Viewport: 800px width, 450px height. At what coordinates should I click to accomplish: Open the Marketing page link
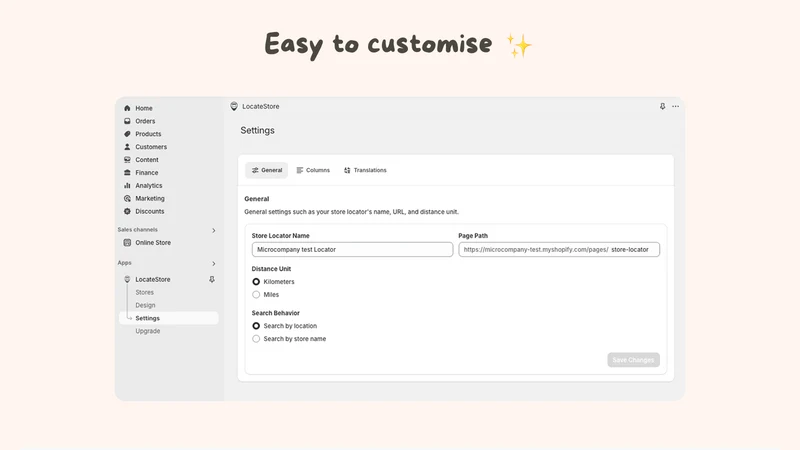(x=150, y=198)
